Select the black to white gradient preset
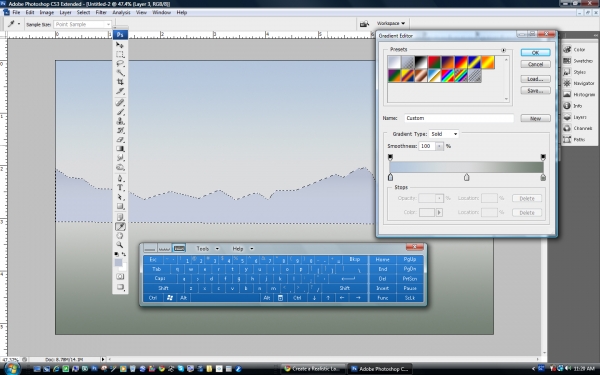This screenshot has height=375, width=600. (x=421, y=62)
